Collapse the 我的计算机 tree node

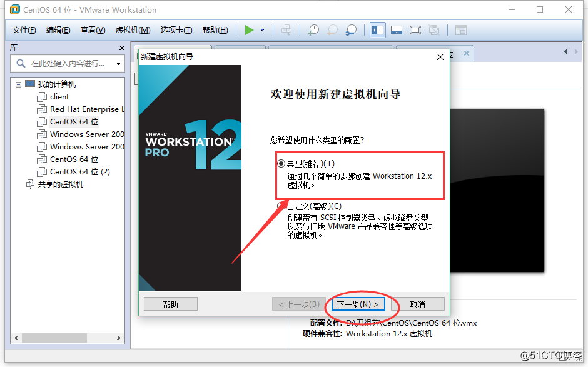tap(18, 84)
